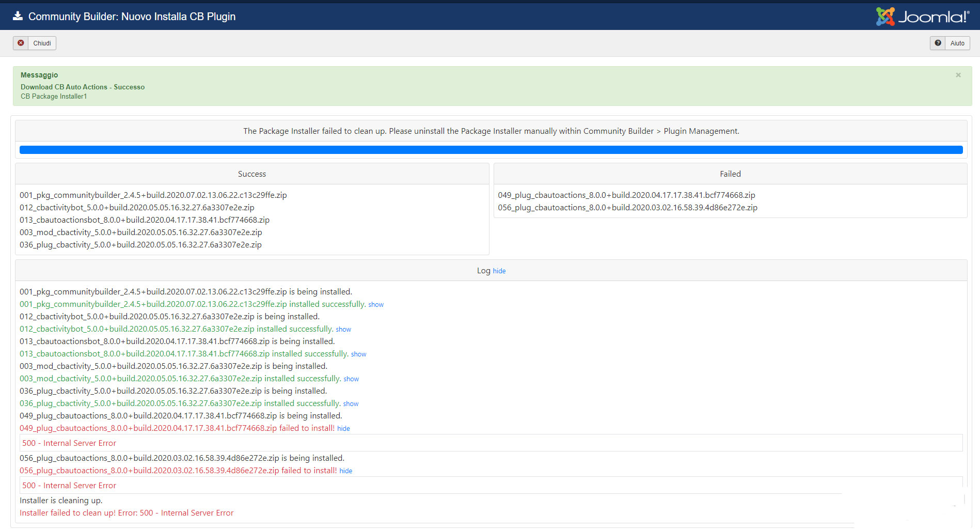The height and width of the screenshot is (529, 980).
Task: Click the download icon in title bar
Action: pos(18,17)
